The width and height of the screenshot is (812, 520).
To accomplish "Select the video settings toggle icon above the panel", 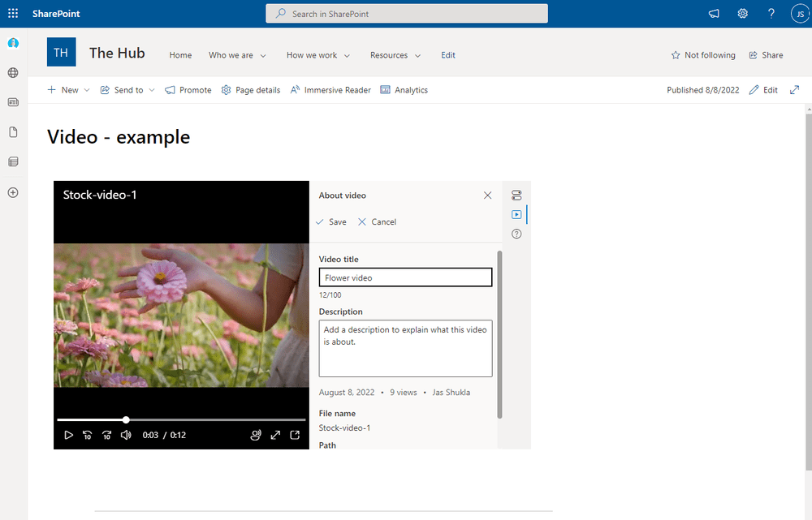I will (x=516, y=195).
